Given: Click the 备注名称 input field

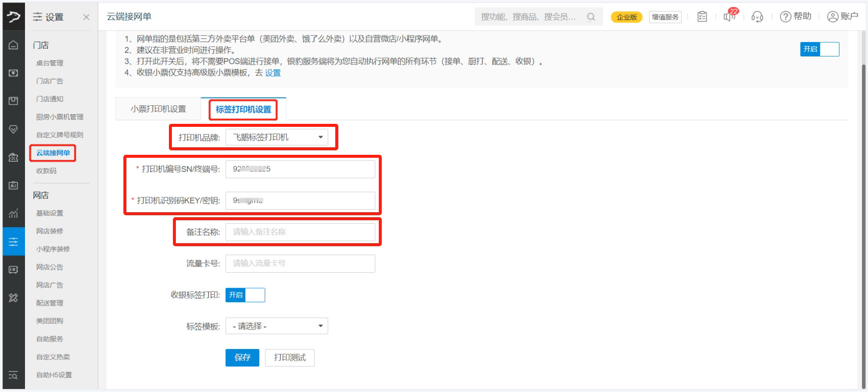Looking at the screenshot, I should click(300, 232).
